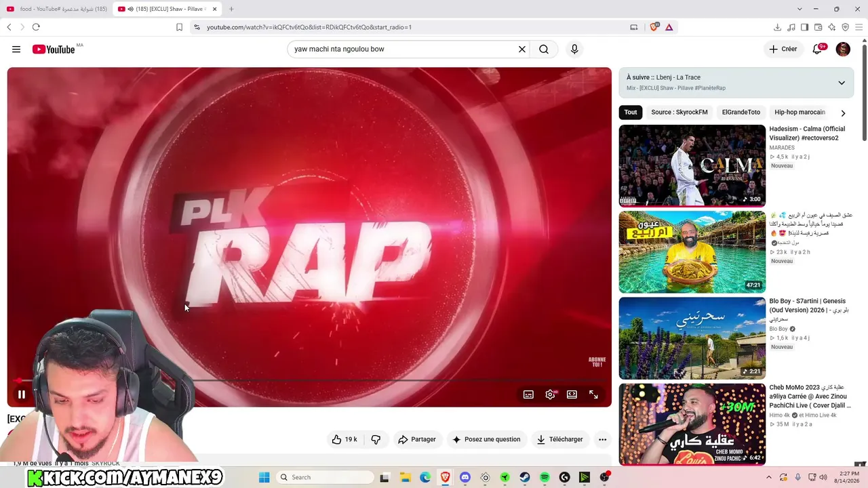Viewport: 868px width, 488px height.
Task: Switch to the food - YouTube tab
Action: (x=57, y=9)
